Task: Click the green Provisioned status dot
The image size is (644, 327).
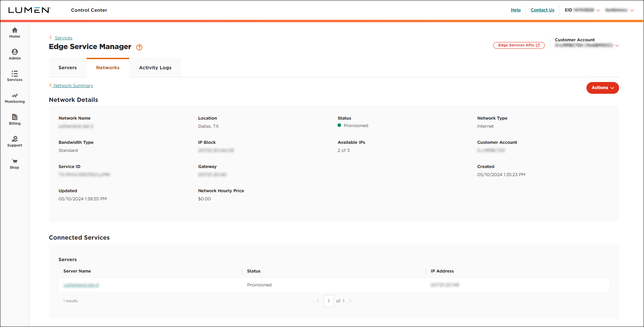Action: coord(339,125)
